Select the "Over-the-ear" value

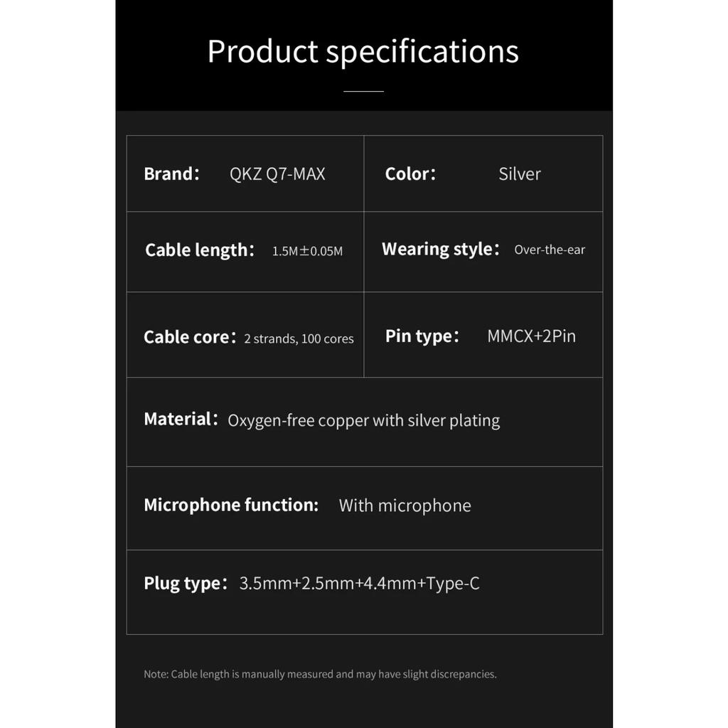pos(550,250)
